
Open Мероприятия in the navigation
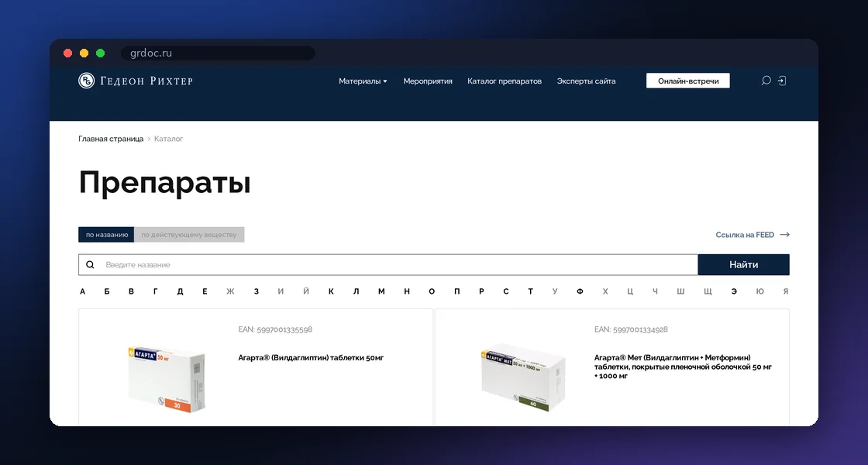428,81
